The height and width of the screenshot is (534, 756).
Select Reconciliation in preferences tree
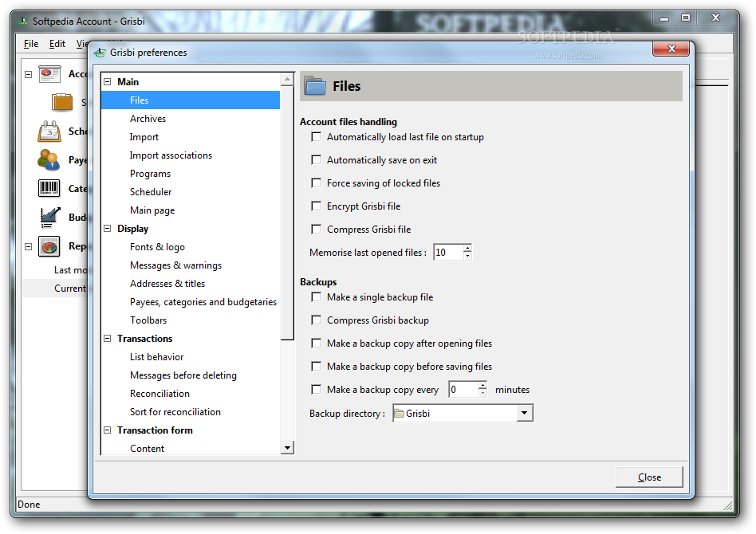coord(159,393)
